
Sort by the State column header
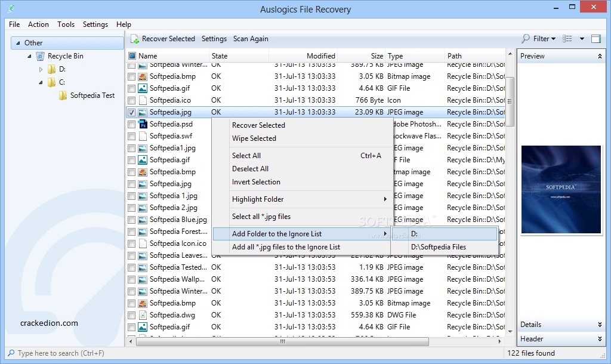pyautogui.click(x=239, y=56)
